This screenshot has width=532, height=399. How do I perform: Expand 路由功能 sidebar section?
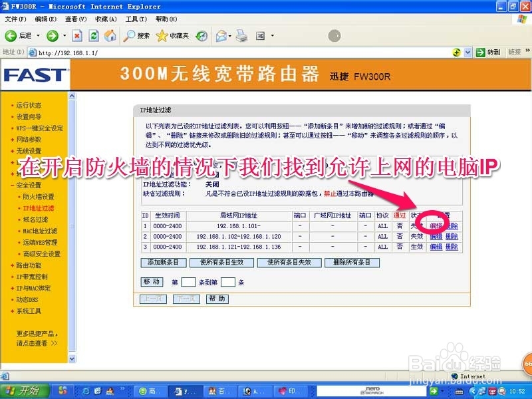tap(29, 265)
